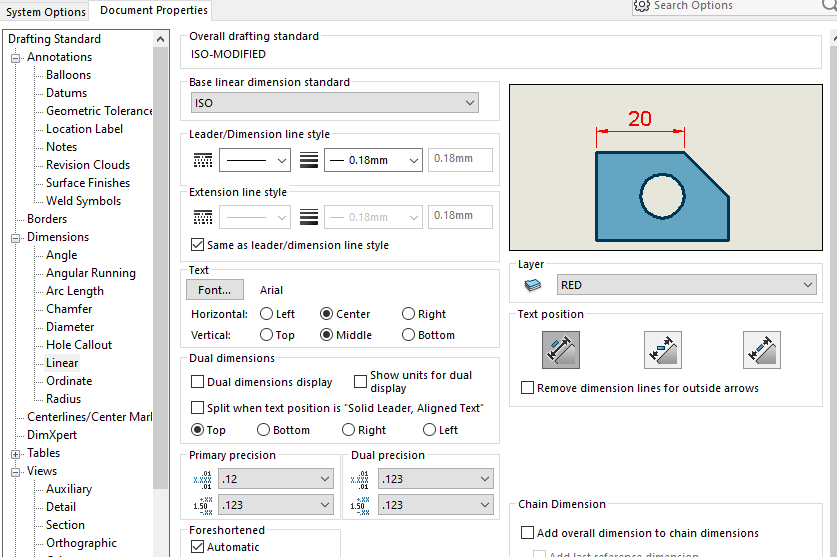Click the Search Options gear icon

[x=642, y=5]
